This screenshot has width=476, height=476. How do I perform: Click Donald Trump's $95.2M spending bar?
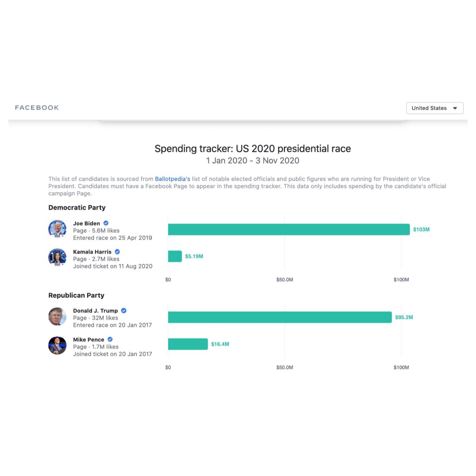(279, 317)
